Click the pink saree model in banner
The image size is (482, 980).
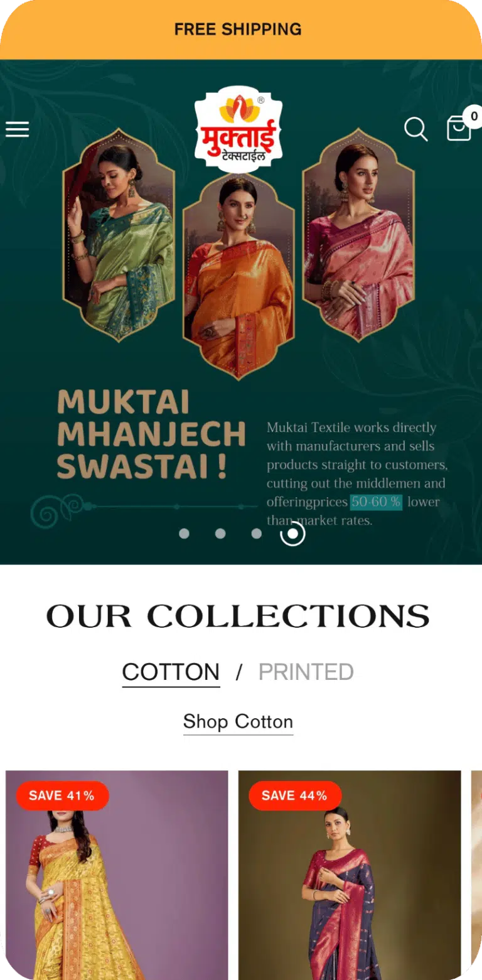pos(358,235)
